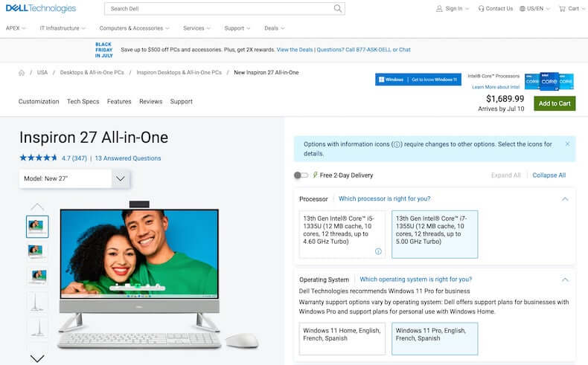Open the shopping cart icon
Screen dimensions: 588x365
562,8
